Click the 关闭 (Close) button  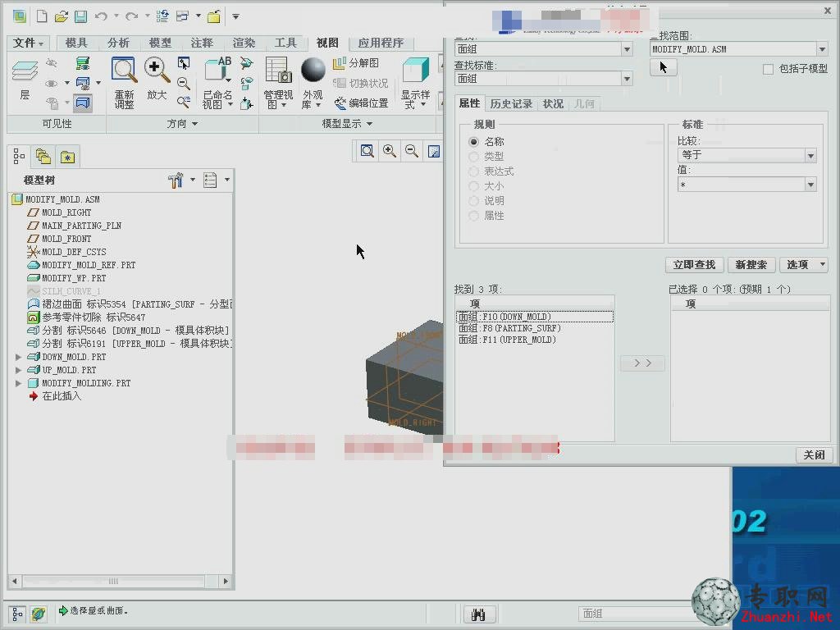815,454
